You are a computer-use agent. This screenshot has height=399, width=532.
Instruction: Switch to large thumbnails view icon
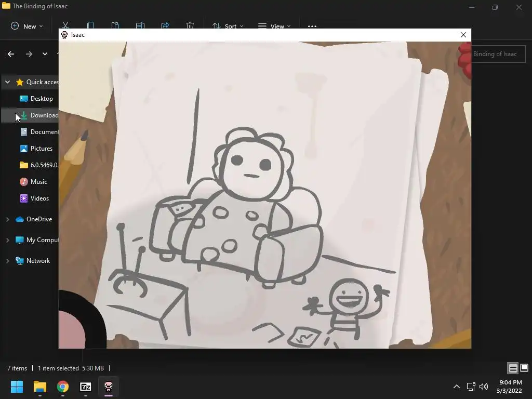coord(524,368)
